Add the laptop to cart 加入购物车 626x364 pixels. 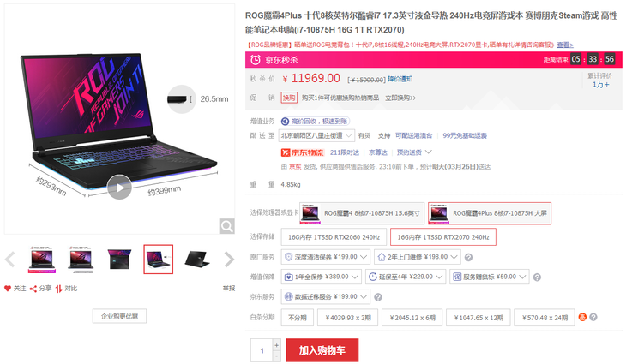(322, 350)
